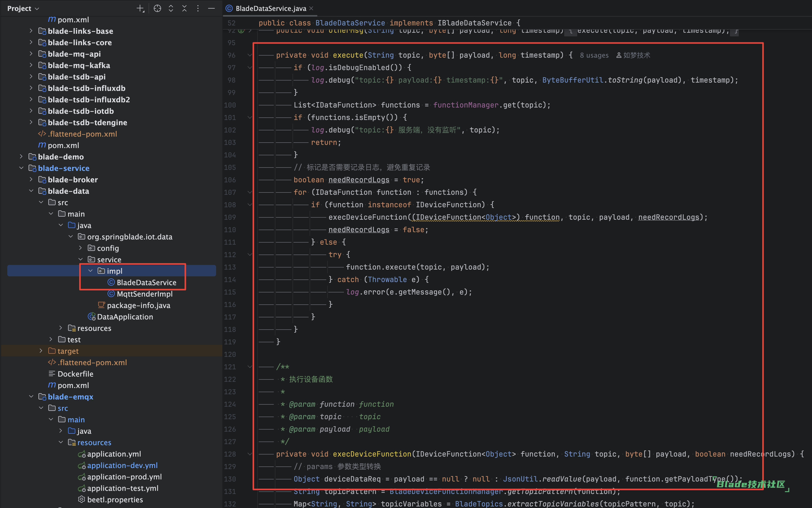Click the New File or Directory plus icon

[x=141, y=8]
